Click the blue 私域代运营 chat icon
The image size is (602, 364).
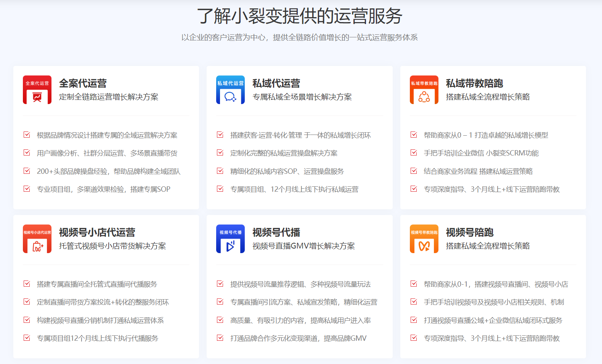(x=230, y=90)
